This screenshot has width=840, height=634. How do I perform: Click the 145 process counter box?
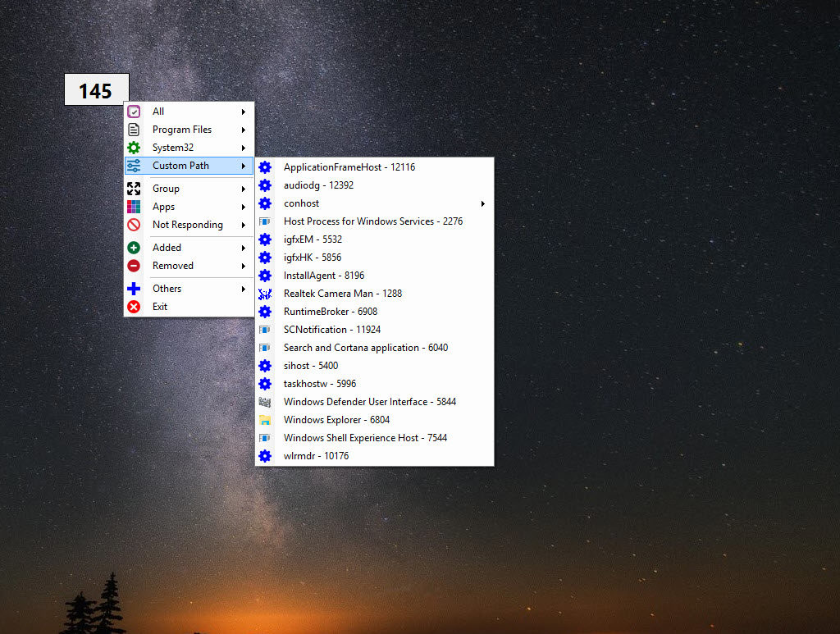[x=97, y=89]
